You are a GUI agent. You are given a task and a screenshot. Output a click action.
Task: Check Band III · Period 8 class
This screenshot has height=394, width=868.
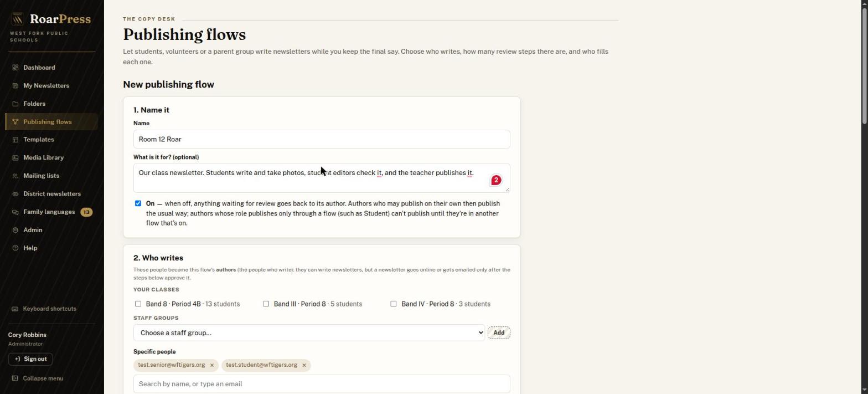pyautogui.click(x=266, y=304)
